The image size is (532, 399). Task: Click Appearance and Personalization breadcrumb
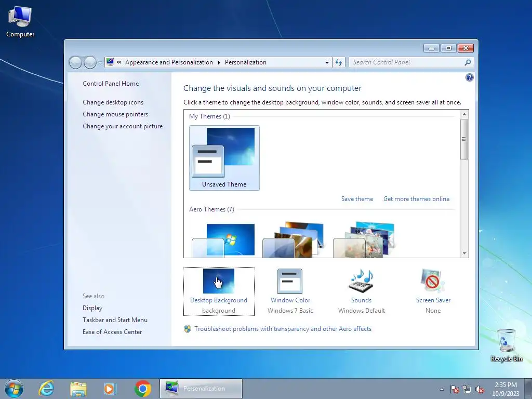[169, 62]
